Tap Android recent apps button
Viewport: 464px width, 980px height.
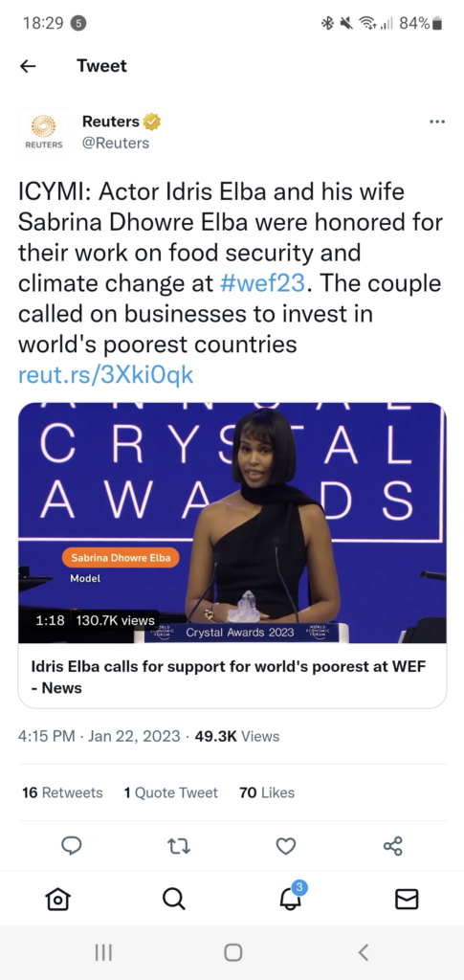point(103,952)
